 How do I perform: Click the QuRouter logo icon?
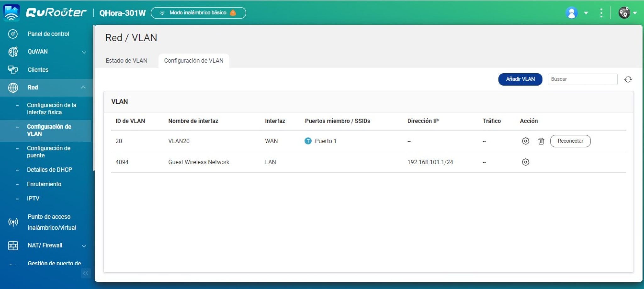point(11,13)
